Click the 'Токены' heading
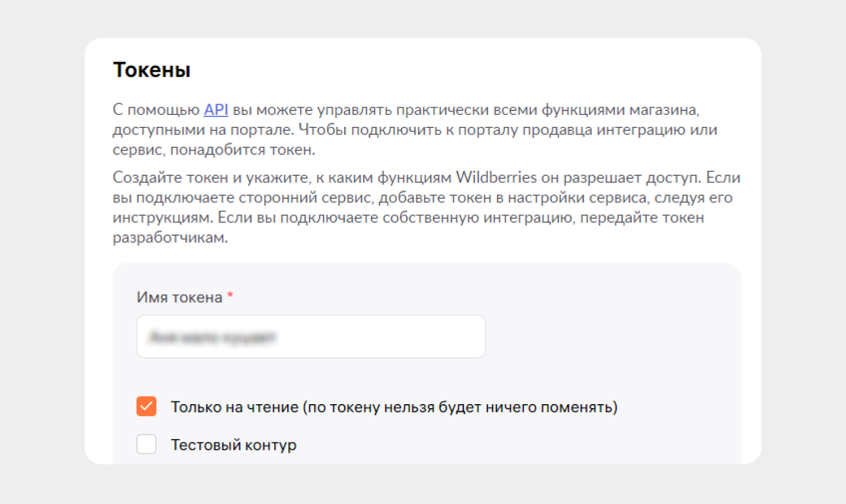The image size is (846, 504). click(x=152, y=70)
